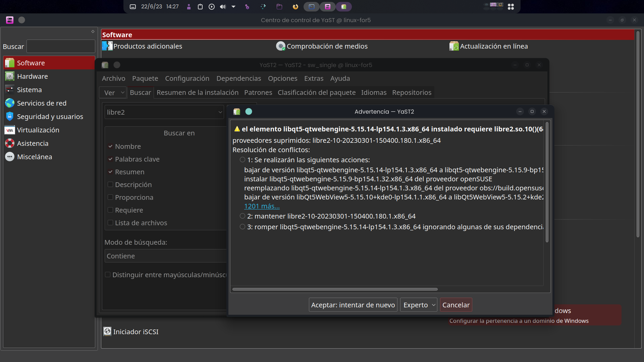Open the Opciones menu
Image resolution: width=644 pixels, height=362 pixels.
(x=283, y=78)
